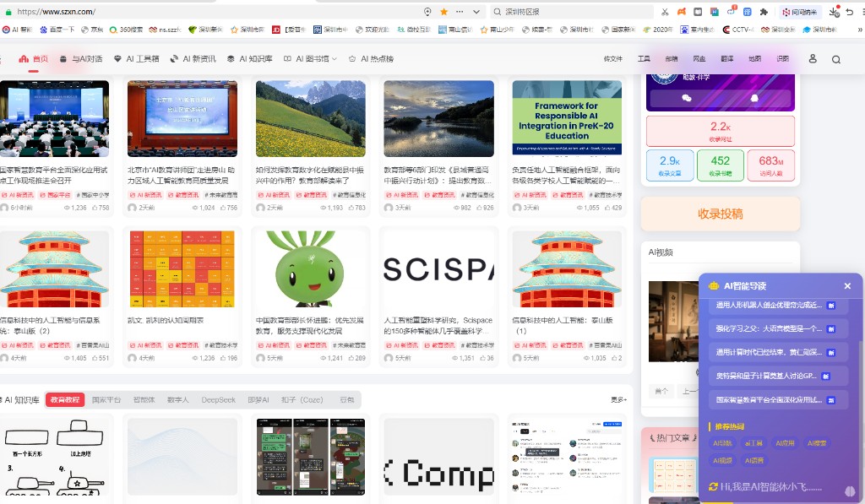Click the home icon next to 首页
The image size is (865, 504).
pyautogui.click(x=23, y=58)
